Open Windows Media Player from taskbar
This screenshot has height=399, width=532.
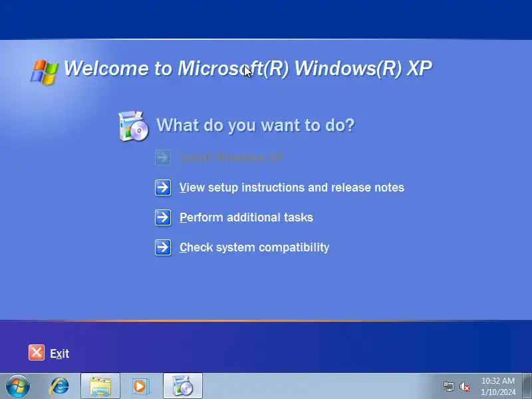coord(140,386)
